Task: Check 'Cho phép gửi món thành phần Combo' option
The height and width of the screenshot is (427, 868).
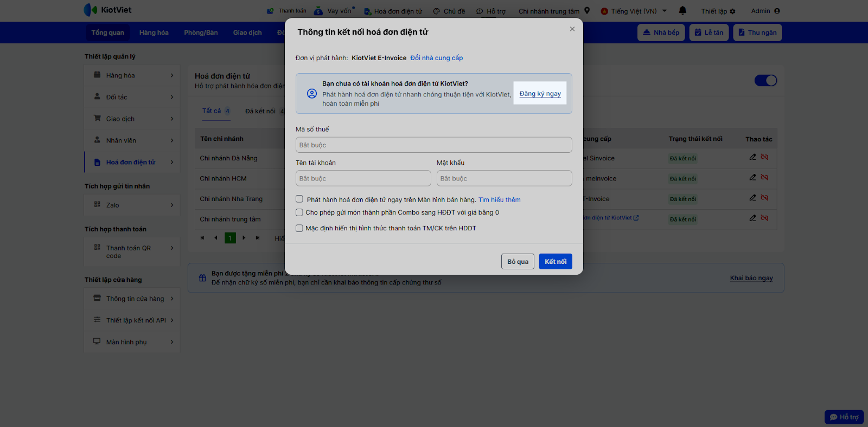Action: pyautogui.click(x=299, y=212)
